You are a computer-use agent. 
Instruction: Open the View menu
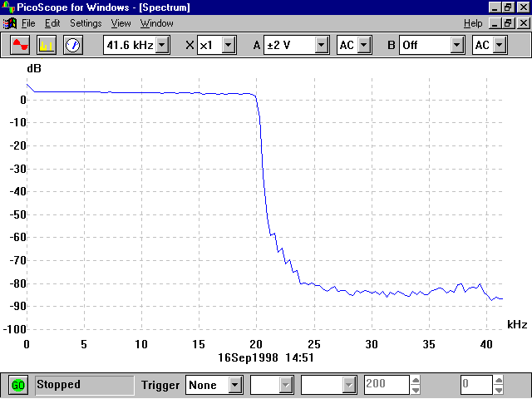pyautogui.click(x=121, y=23)
